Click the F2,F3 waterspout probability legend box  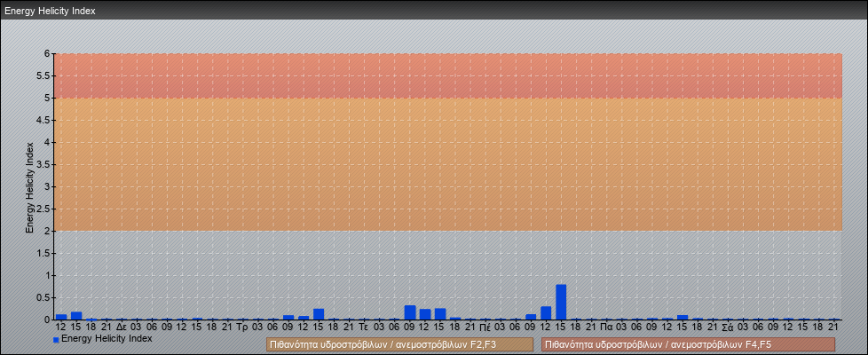[399, 344]
